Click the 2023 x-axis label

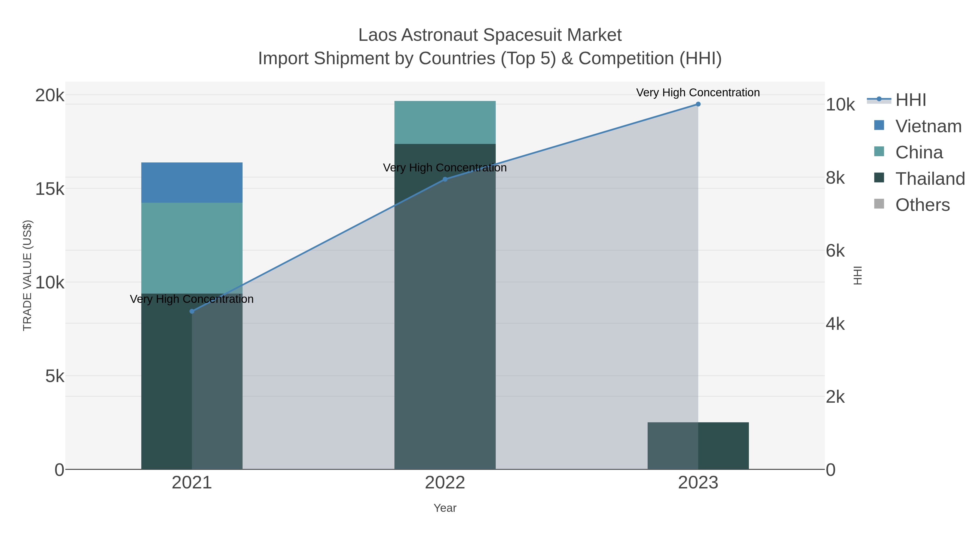tap(698, 483)
